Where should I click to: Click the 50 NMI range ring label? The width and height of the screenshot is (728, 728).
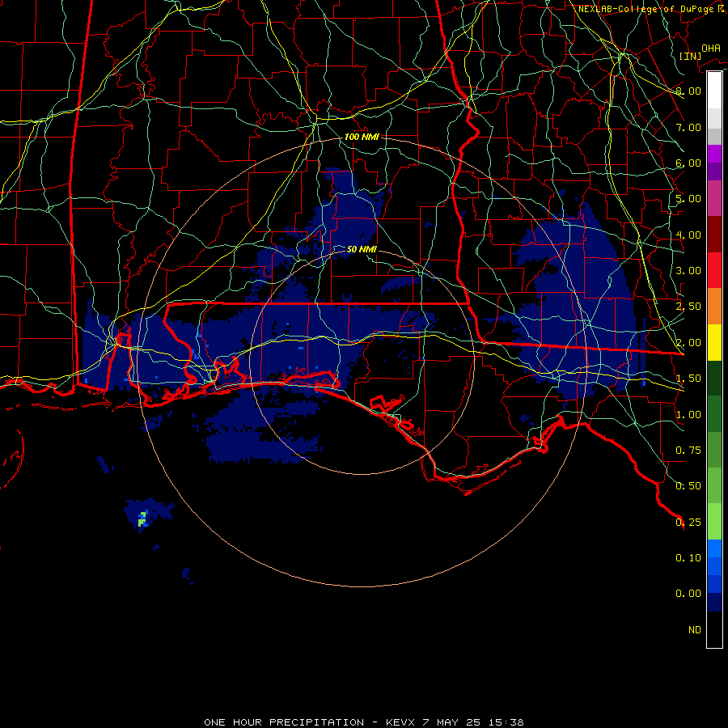point(362,249)
